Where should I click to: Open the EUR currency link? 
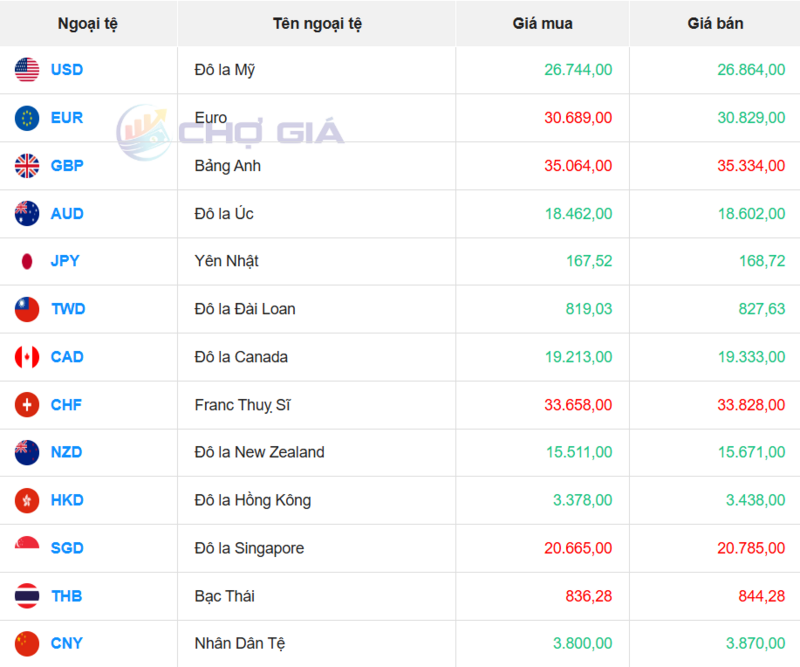[x=67, y=118]
